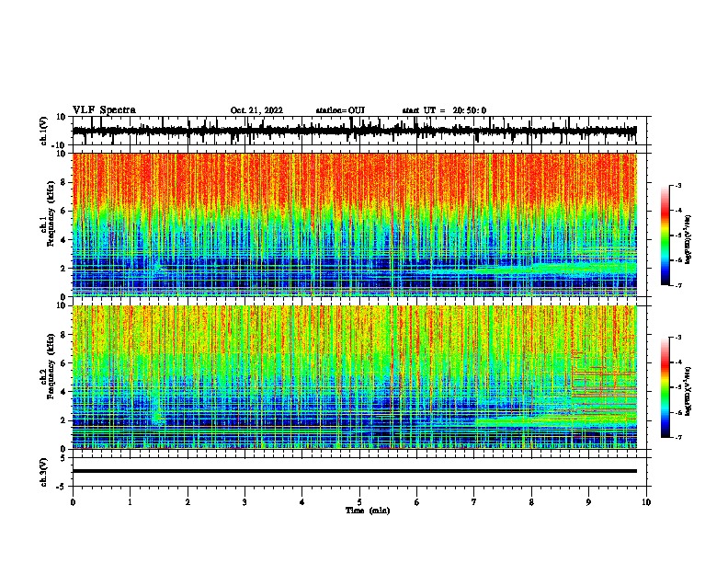Click the "8" kHz tick of ch.1 spectrogram

click(63, 182)
